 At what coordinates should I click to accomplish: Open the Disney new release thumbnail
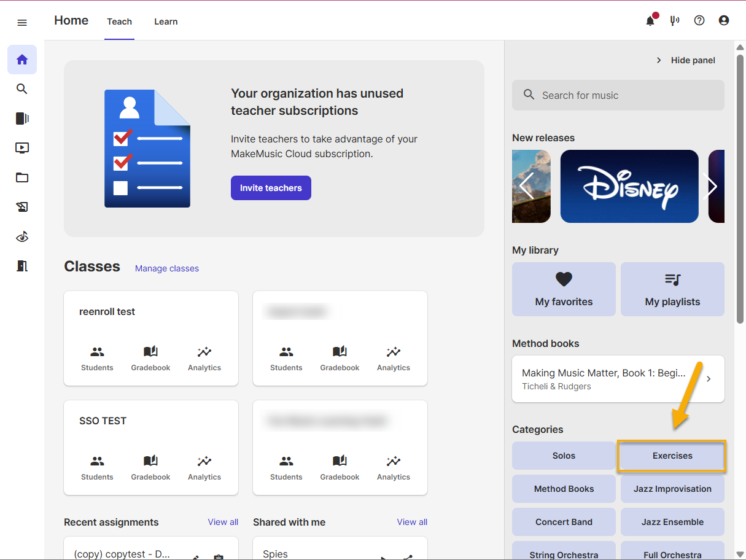[629, 186]
